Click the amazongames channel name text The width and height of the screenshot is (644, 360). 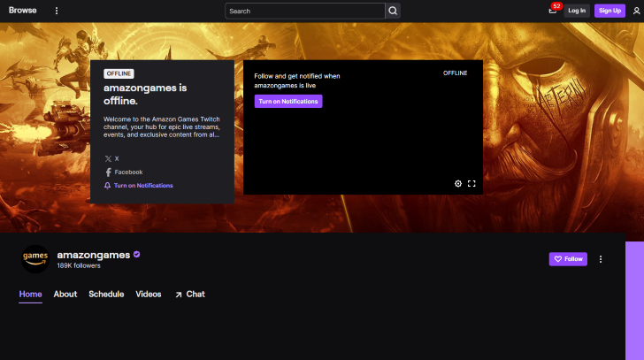tap(94, 255)
